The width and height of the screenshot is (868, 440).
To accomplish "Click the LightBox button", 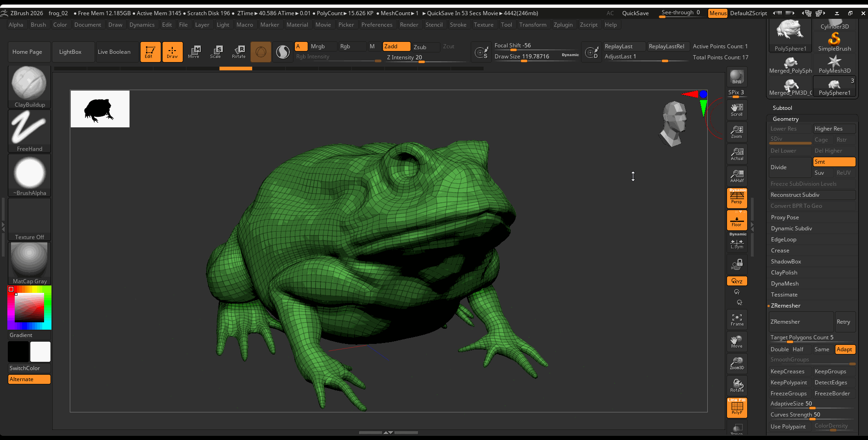I will 70,52.
